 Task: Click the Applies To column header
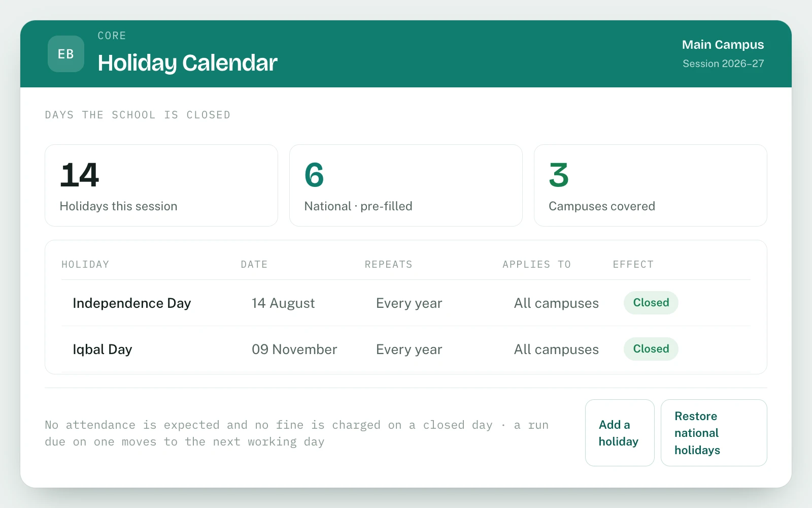[537, 264]
